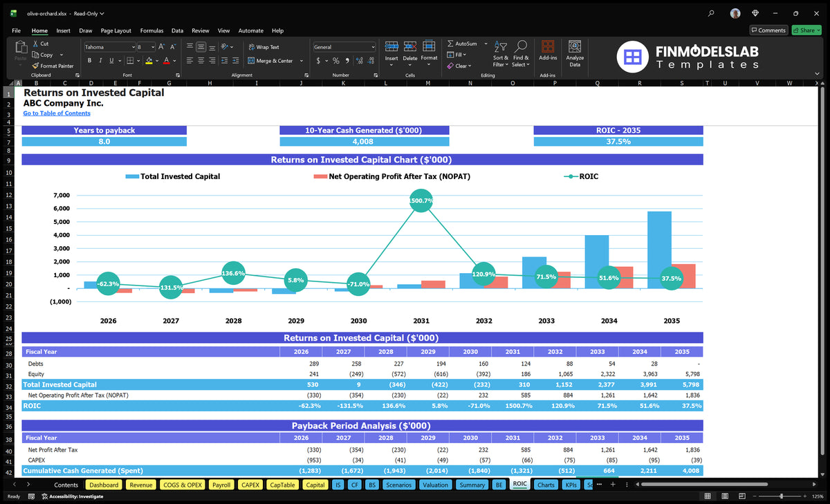Expand the General number format dropdown
Screen dimensions: 830x504
pyautogui.click(x=373, y=47)
